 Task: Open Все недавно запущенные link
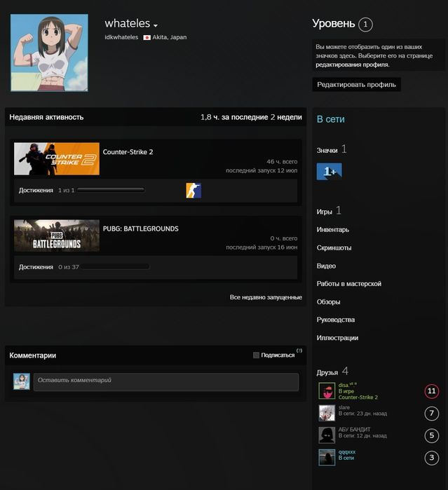click(266, 297)
